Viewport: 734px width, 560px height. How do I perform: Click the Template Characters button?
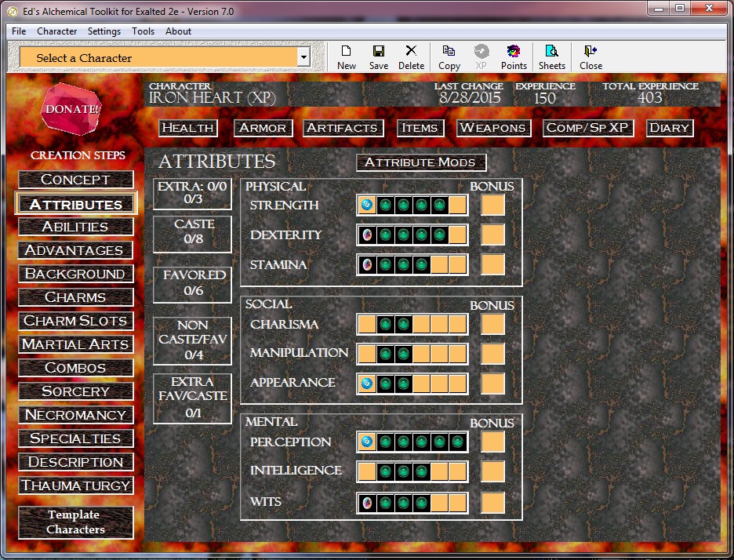click(76, 522)
